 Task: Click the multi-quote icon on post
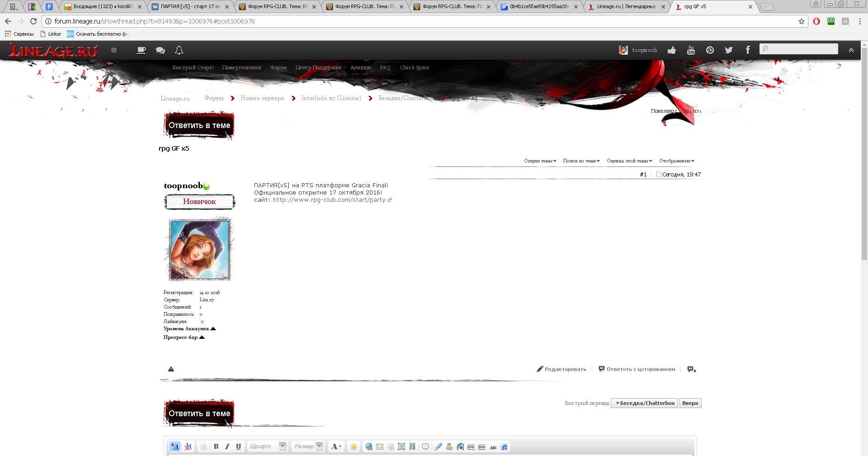(692, 369)
